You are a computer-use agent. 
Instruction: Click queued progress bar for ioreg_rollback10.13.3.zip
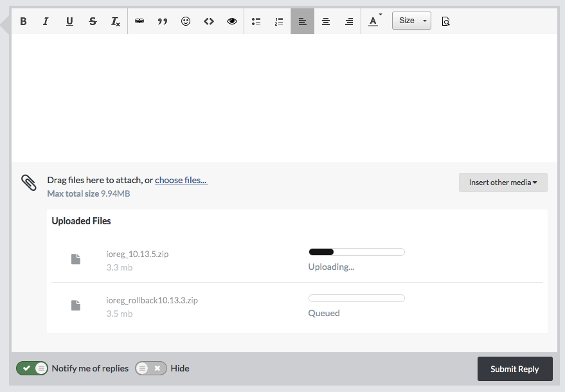pyautogui.click(x=357, y=298)
